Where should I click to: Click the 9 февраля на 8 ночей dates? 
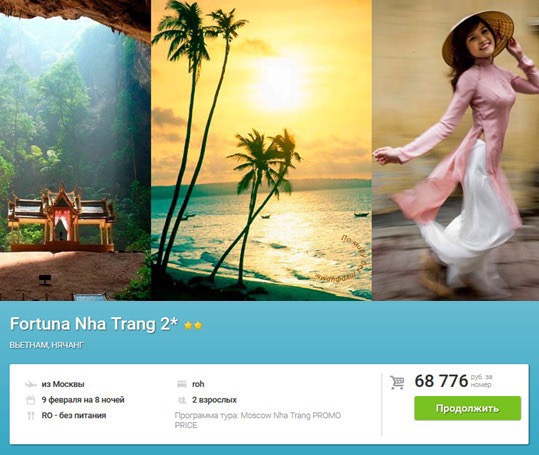click(x=83, y=400)
